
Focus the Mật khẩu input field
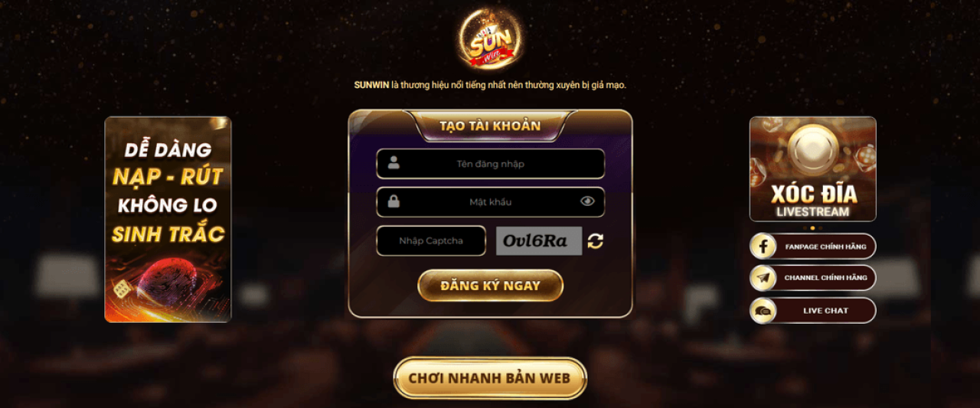tap(491, 202)
